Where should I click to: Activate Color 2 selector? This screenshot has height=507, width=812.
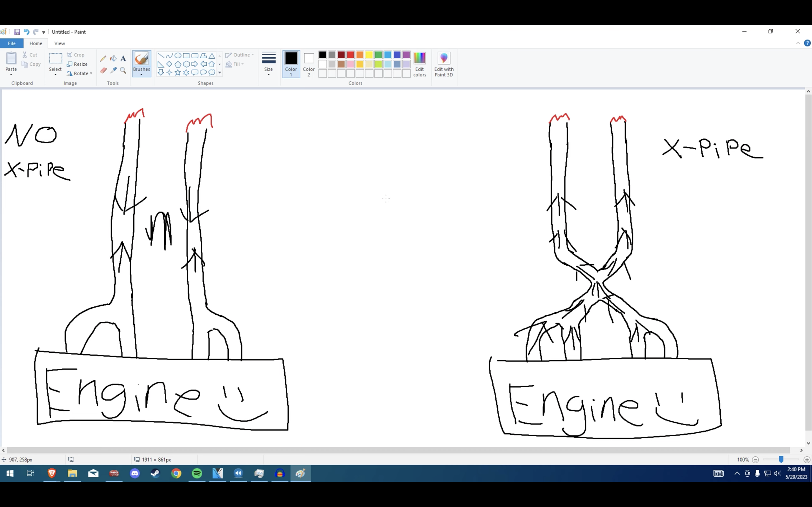click(309, 64)
